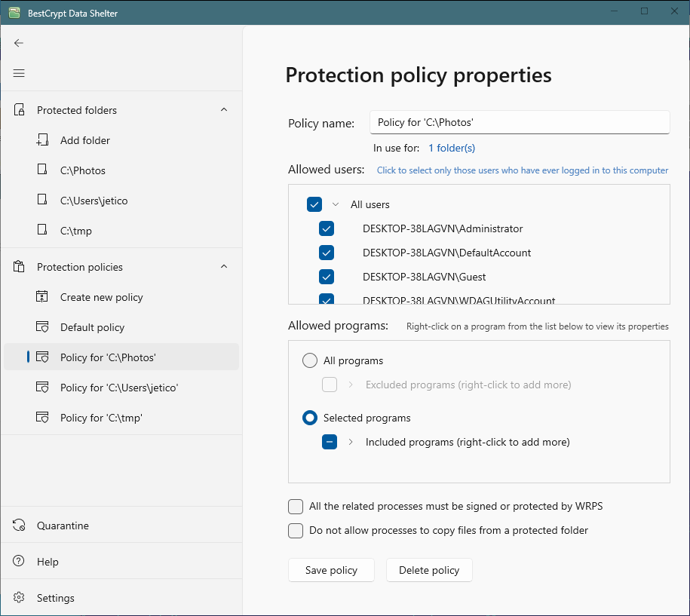The image size is (690, 616).
Task: Click the Policy for 'C:\tmp' icon
Action: pyautogui.click(x=42, y=417)
